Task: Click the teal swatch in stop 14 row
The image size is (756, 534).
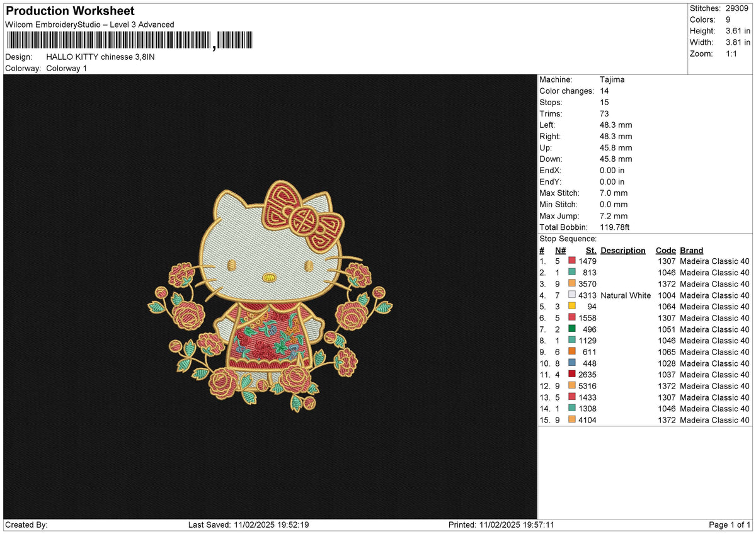Action: (572, 408)
